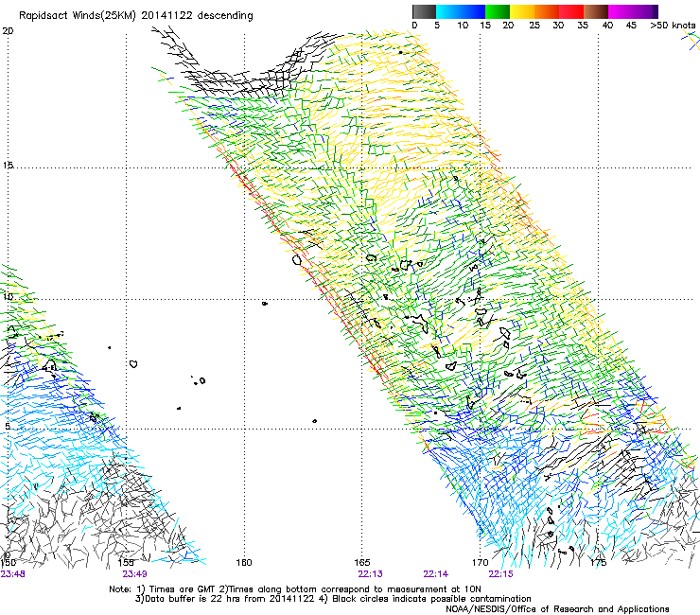This screenshot has width=700, height=615.
Task: Click the '35' label under the color legend
Action: pos(583,26)
